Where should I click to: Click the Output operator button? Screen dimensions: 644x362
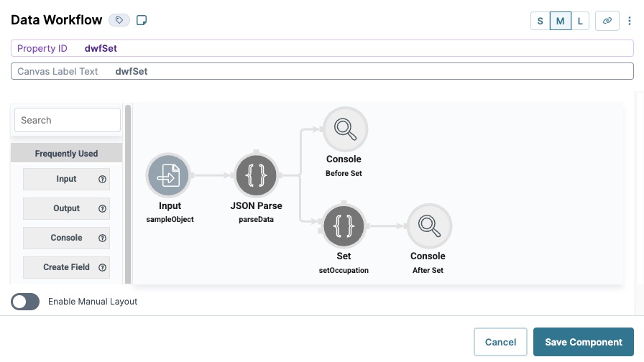[66, 208]
